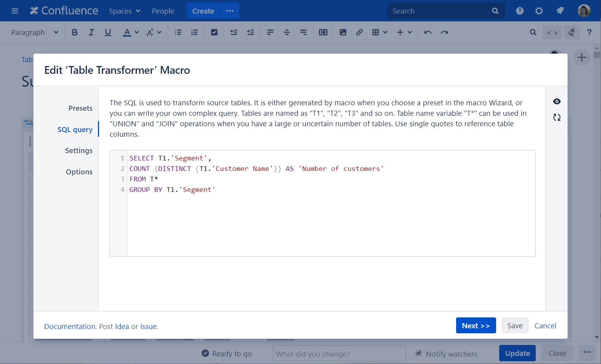Screen dimensions: 601x364
Task: Open the Settings tab in macro editor
Action: tap(79, 150)
